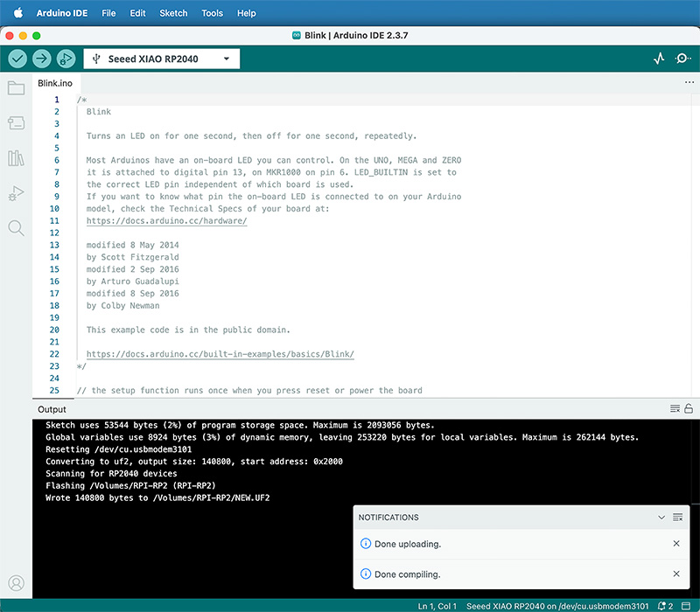700x612 pixels.
Task: Open the built-in-examples Blink link
Action: click(220, 354)
